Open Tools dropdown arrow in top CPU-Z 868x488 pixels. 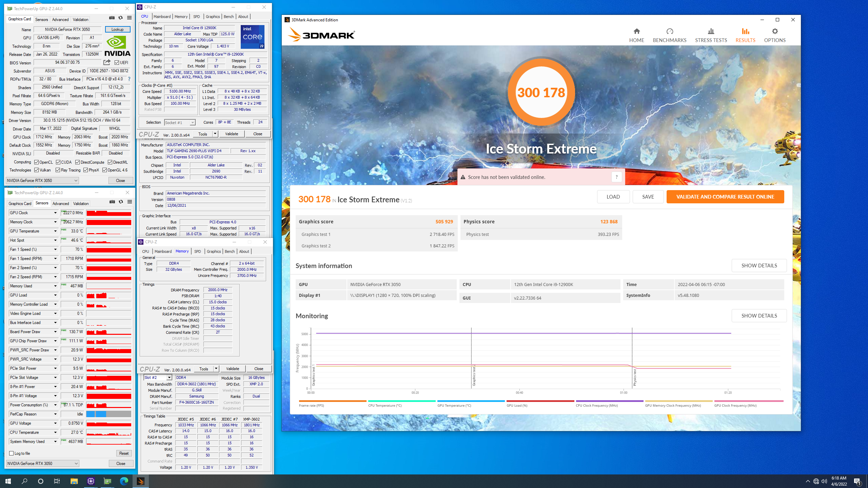point(215,134)
